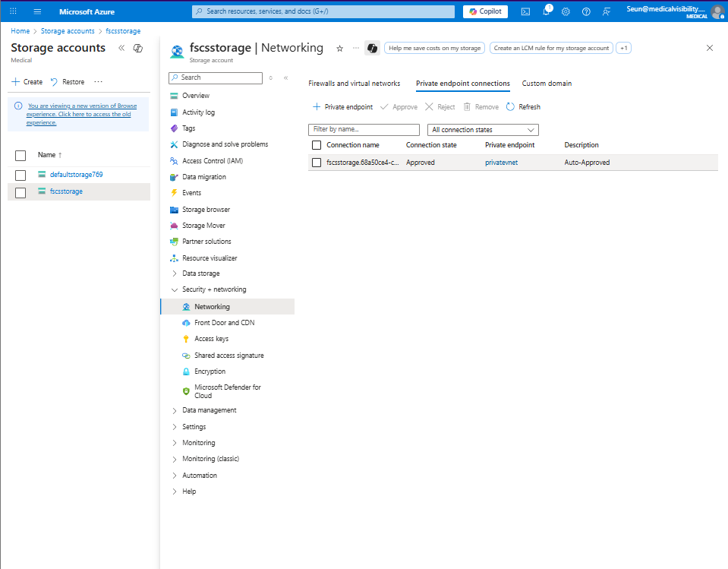
Task: Open Storage Mover
Action: [203, 226]
